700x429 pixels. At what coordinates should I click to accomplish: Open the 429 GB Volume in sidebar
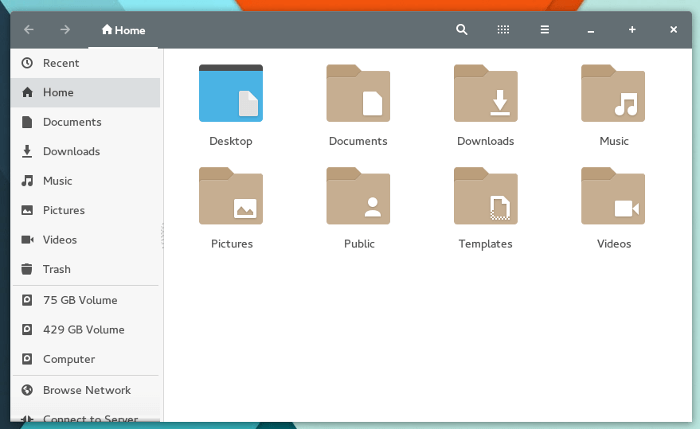(85, 329)
